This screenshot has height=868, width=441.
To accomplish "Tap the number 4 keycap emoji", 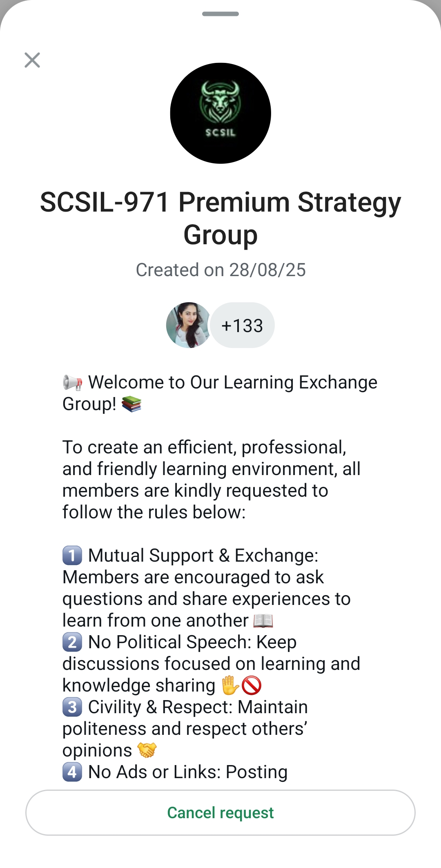I will [72, 772].
